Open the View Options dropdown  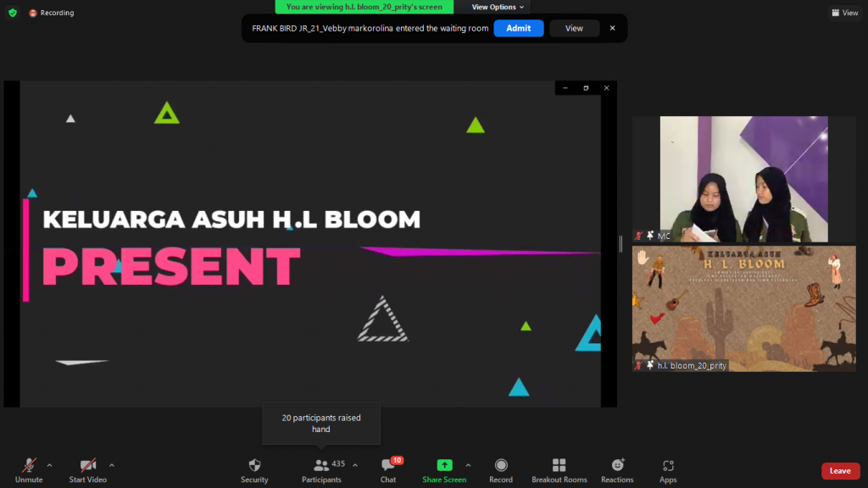tap(497, 7)
